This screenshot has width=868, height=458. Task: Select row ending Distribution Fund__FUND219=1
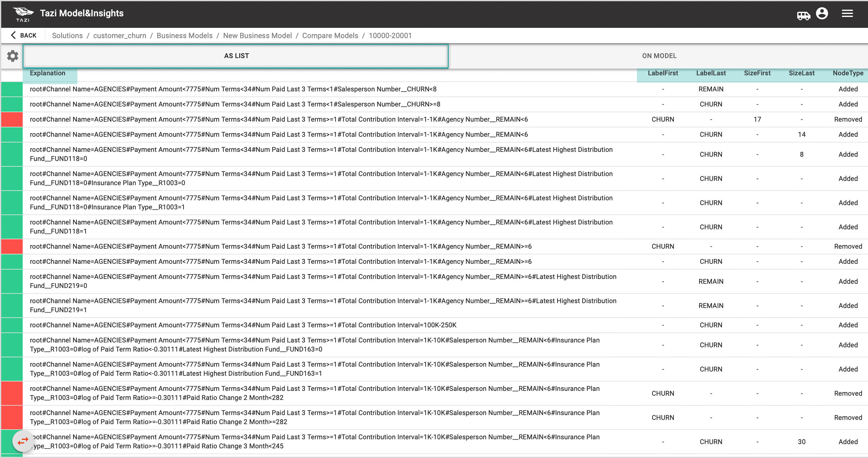(x=434, y=306)
